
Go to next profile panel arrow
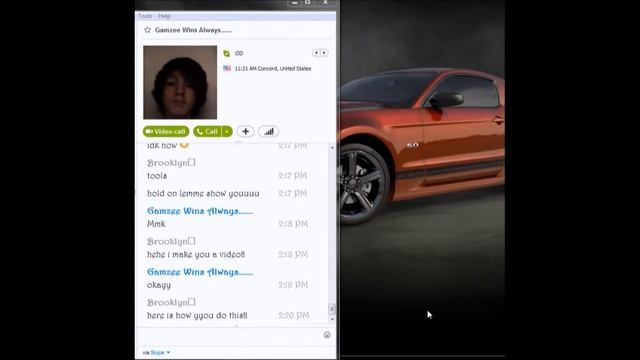coord(324,53)
